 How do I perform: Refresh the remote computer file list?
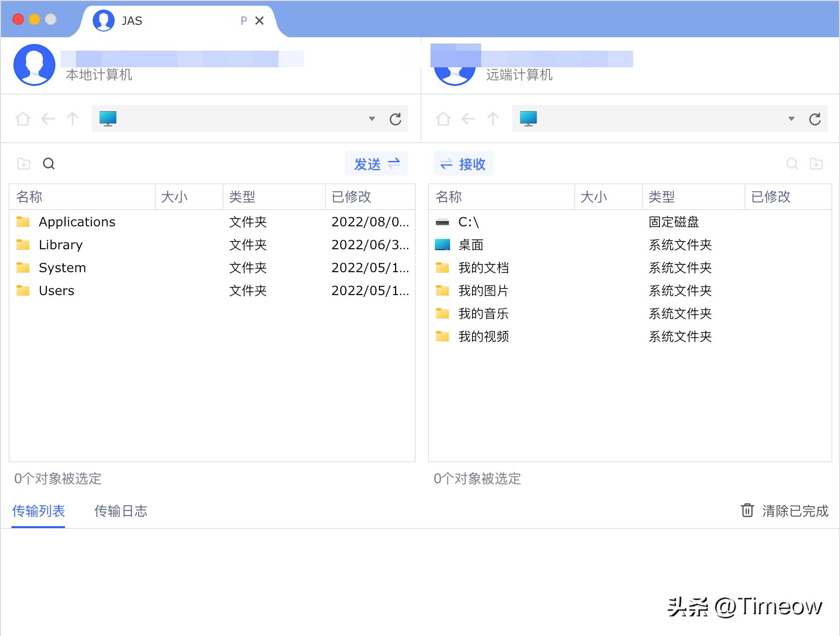(x=815, y=119)
